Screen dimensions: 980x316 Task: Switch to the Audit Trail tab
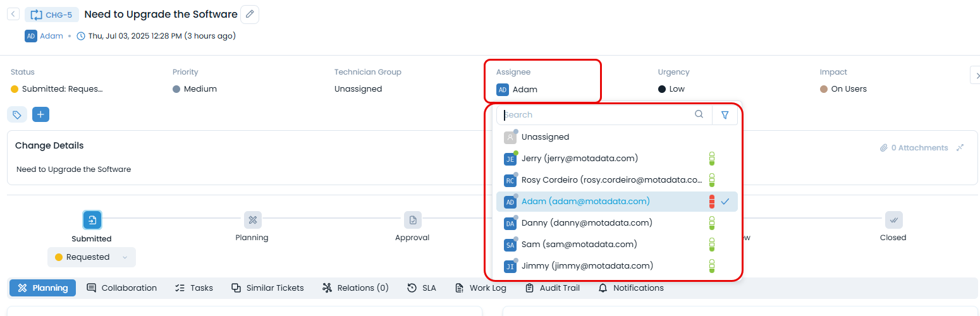[x=553, y=288]
